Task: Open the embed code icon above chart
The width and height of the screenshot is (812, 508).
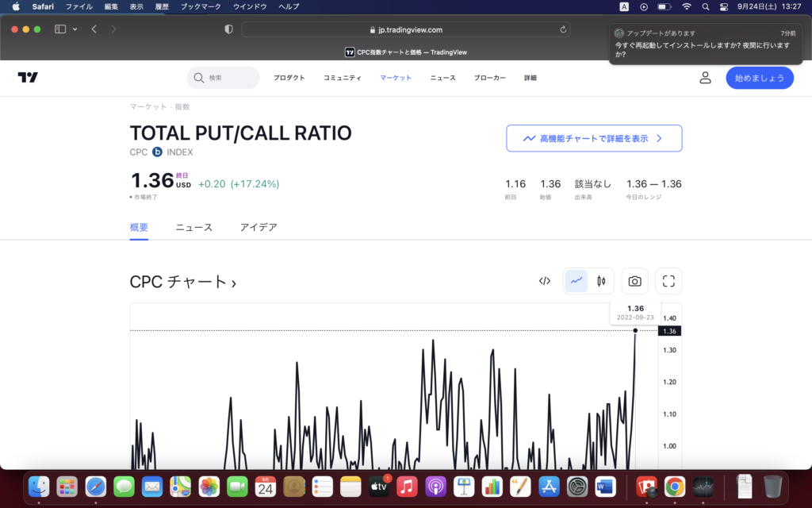Action: click(x=545, y=281)
